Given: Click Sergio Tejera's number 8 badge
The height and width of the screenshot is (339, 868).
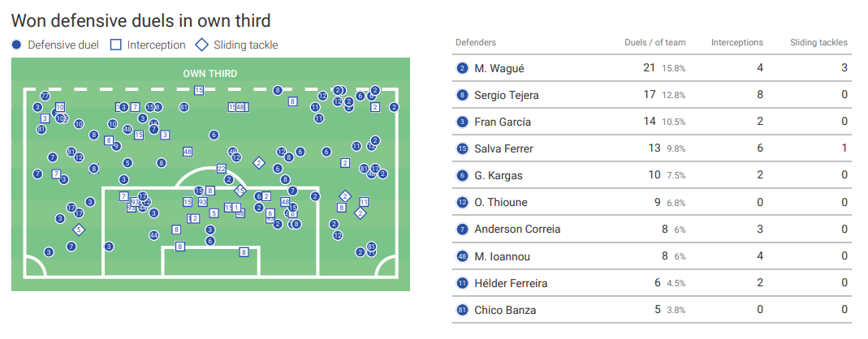Looking at the screenshot, I should pyautogui.click(x=462, y=95).
